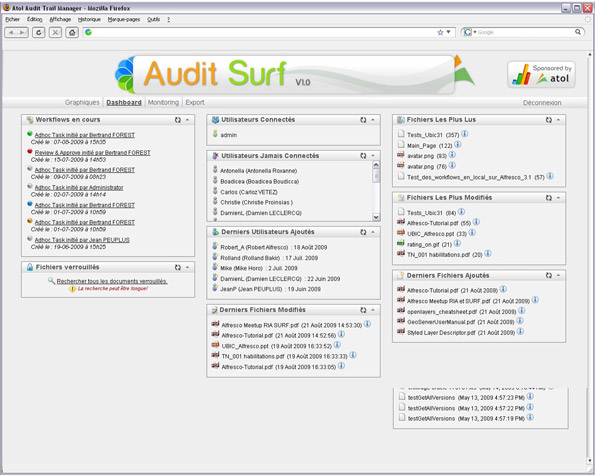The height and width of the screenshot is (476, 595).
Task: Open the Marque-pages menu
Action: pyautogui.click(x=124, y=19)
